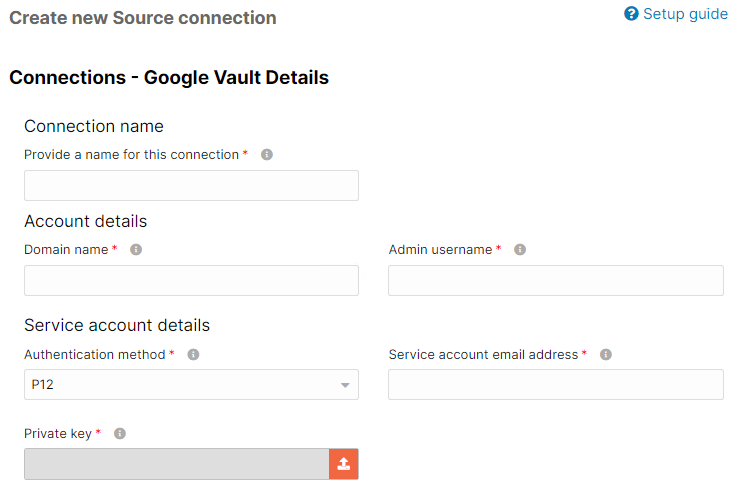View info icon for Authentication method

[193, 354]
